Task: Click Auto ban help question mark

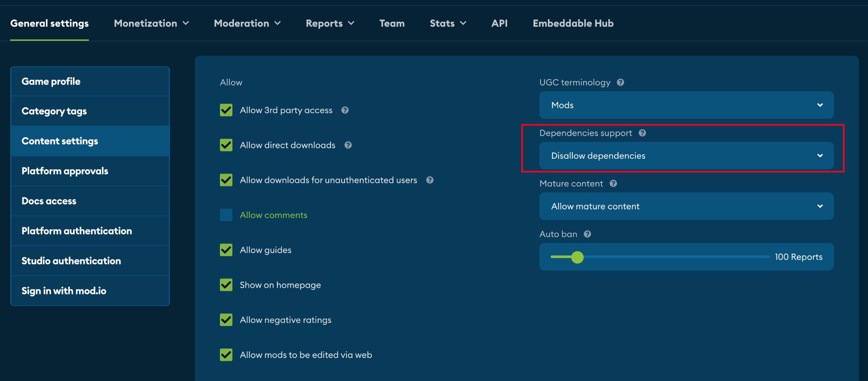Action: click(587, 234)
